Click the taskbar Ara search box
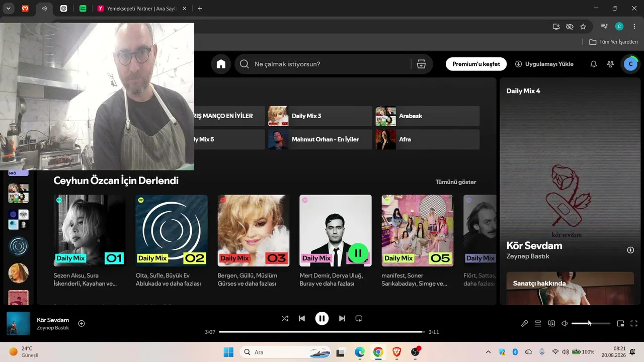The height and width of the screenshot is (362, 644). [x=285, y=352]
